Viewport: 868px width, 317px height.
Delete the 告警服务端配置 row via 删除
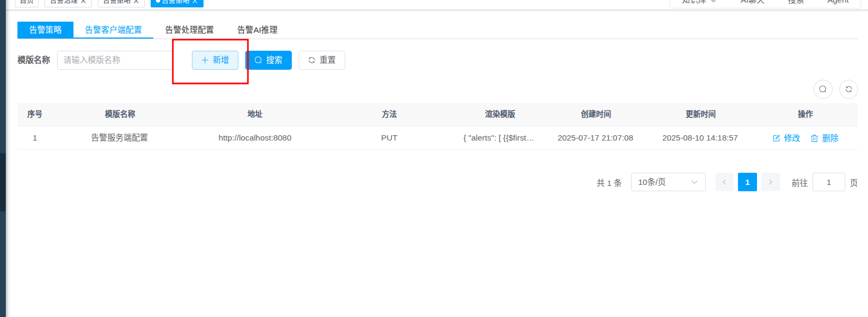pos(825,138)
